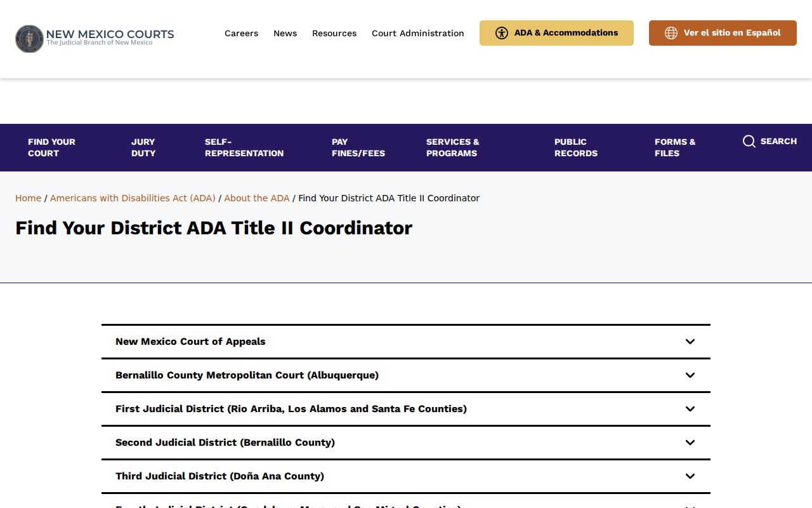
Task: Open the Services & Programs menu
Action: [x=453, y=147]
